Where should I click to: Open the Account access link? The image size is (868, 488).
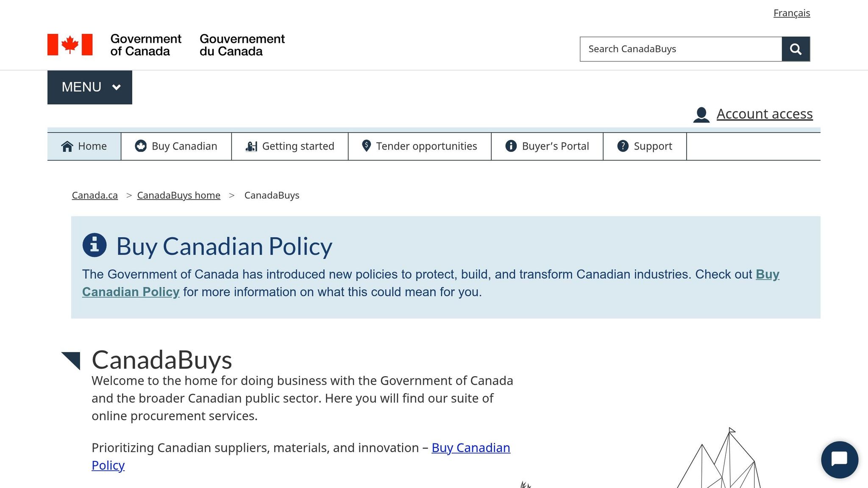coord(765,114)
